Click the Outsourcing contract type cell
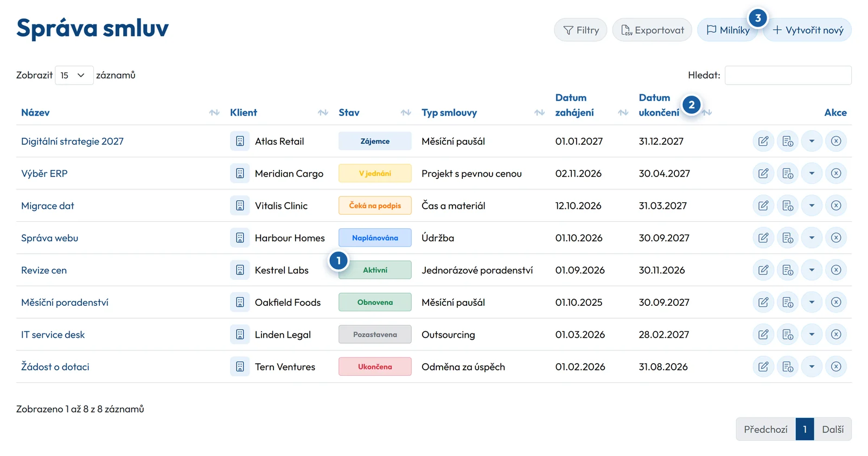The height and width of the screenshot is (456, 868). (x=448, y=335)
